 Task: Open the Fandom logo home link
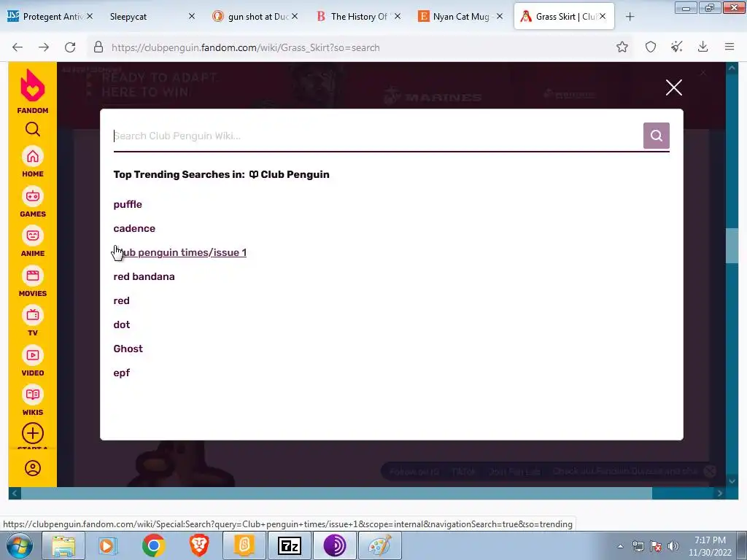[32, 91]
